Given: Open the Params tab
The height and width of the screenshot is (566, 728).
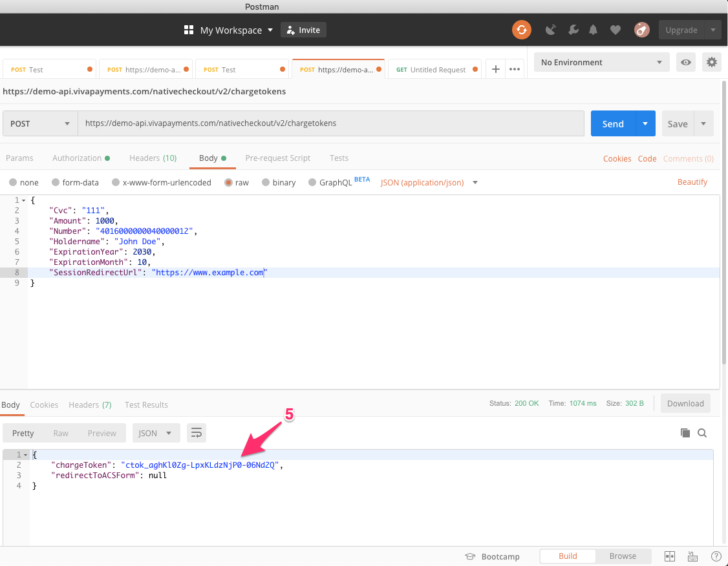Looking at the screenshot, I should point(19,158).
